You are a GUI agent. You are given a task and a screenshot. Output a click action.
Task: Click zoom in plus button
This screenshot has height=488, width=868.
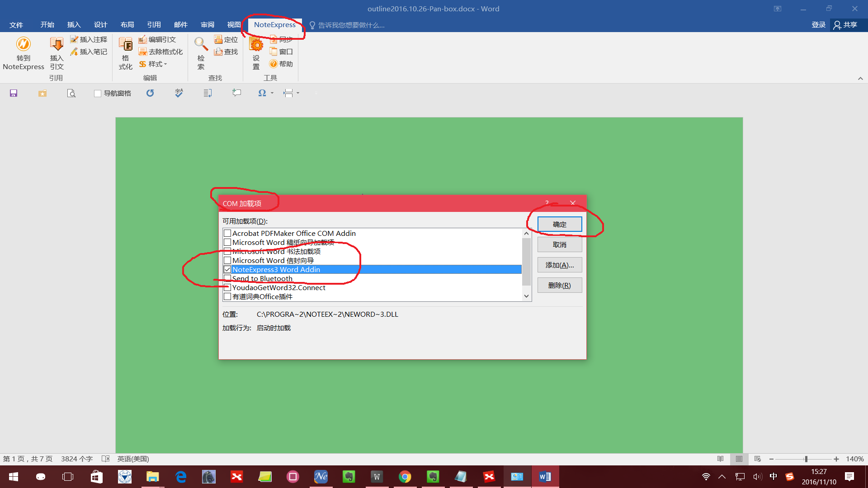(x=836, y=459)
